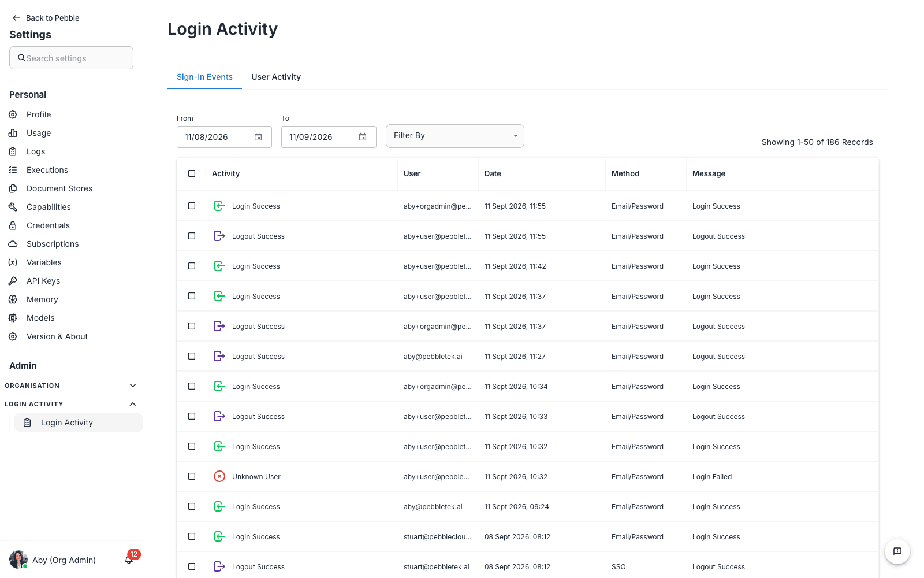Check the 11 Sept 11:42 Login Success row checkbox
Viewport: 924px width, 578px height.
coord(192,266)
